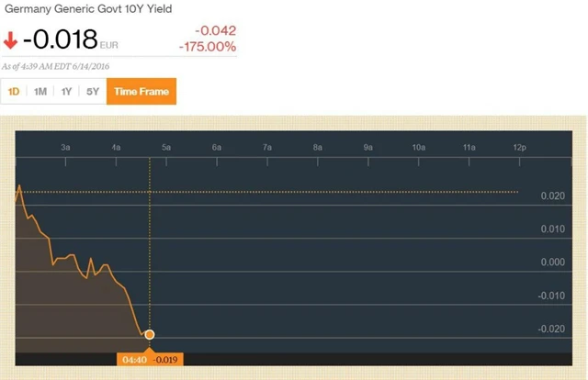
Task: Click the 0.000 label on yield axis
Action: click(x=553, y=263)
